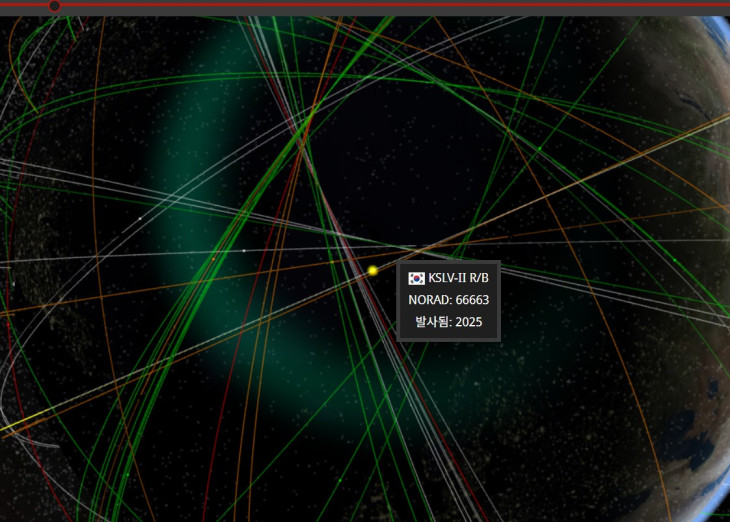
Task: Click the white satellite dot left of tooltip
Action: [244, 250]
